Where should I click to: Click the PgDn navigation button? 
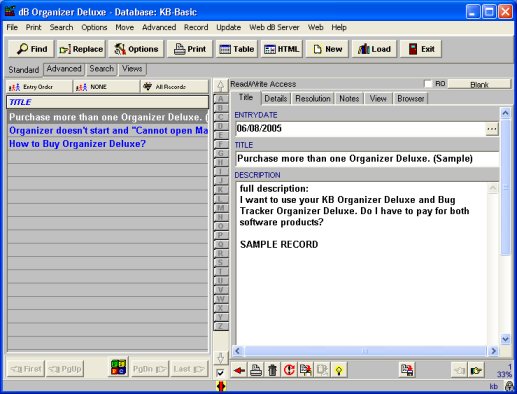[150, 369]
